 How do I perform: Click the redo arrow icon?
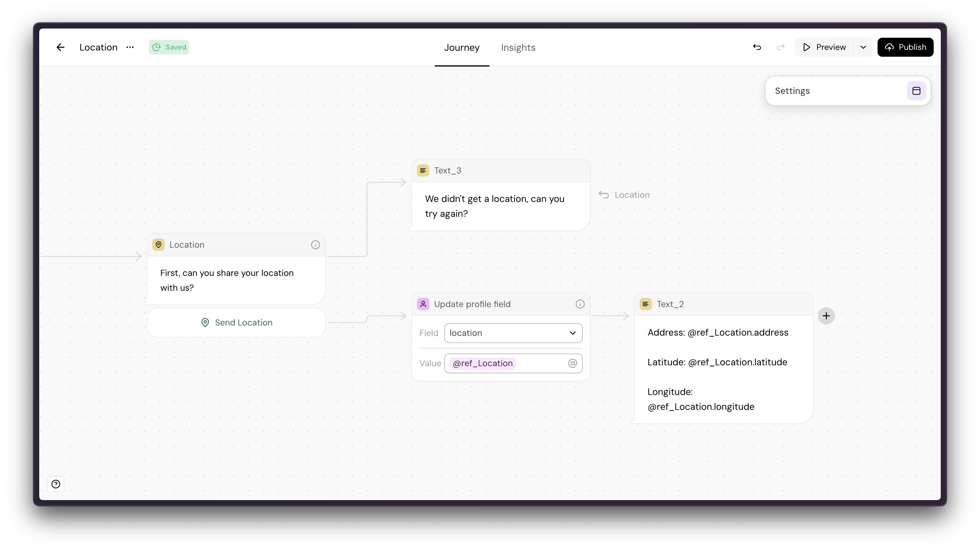click(x=780, y=47)
